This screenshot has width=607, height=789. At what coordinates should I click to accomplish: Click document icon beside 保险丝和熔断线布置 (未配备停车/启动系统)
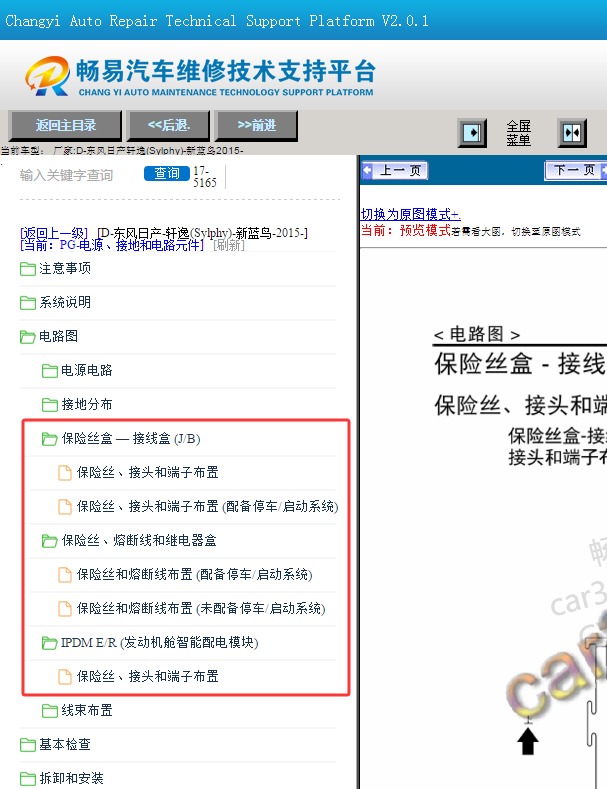65,609
